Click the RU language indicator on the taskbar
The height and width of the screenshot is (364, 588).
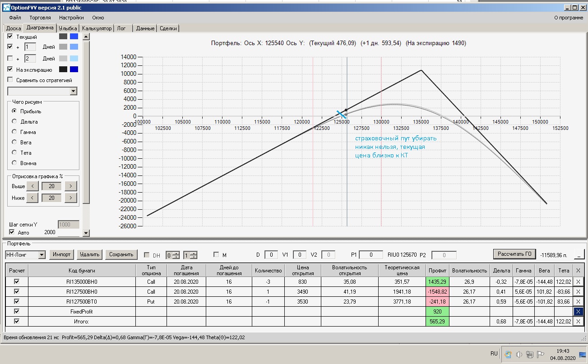tap(494, 354)
